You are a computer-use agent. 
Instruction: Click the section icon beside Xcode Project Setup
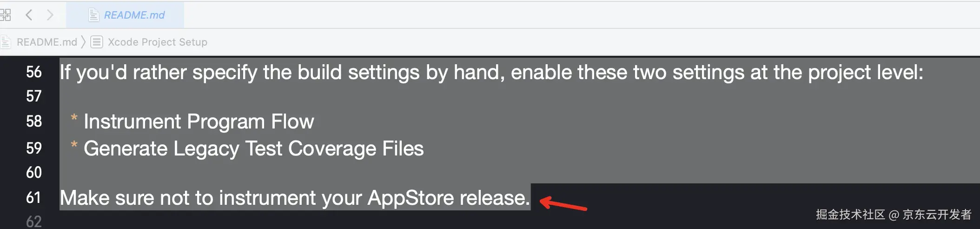tap(97, 42)
